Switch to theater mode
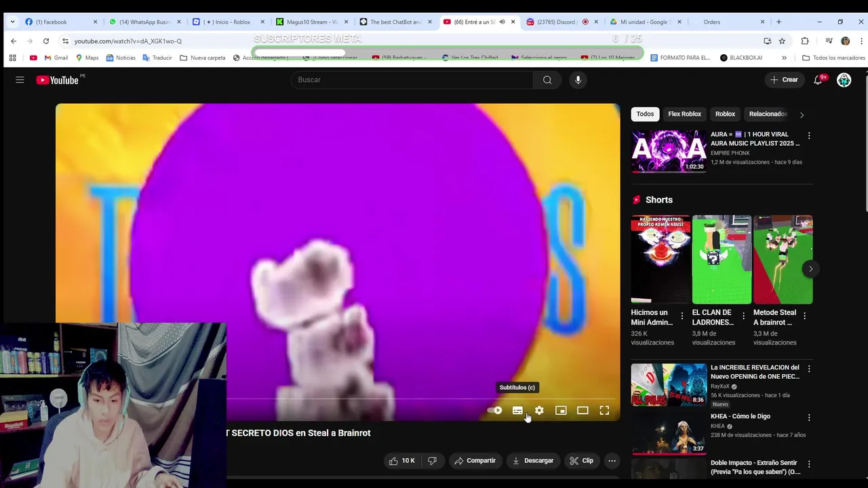This screenshot has width=868, height=488. (583, 410)
